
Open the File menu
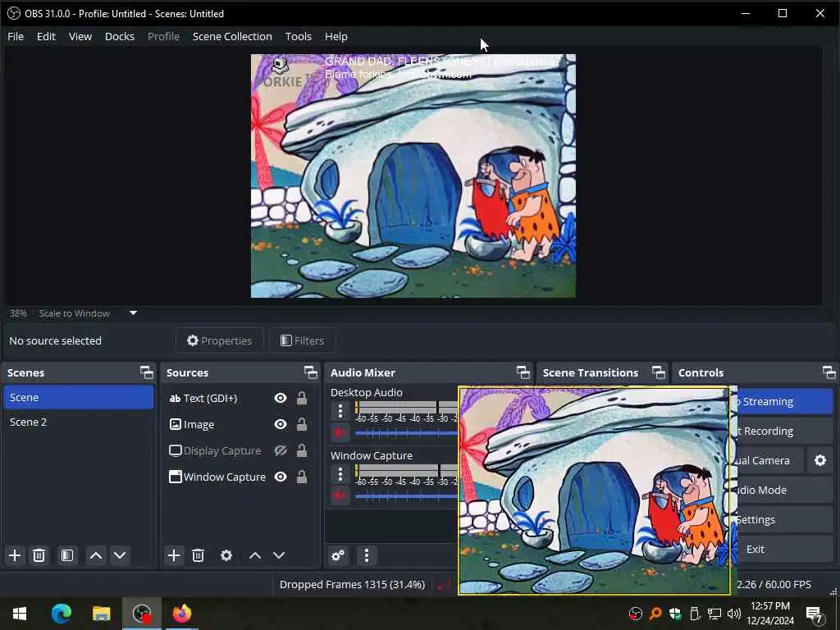(x=16, y=36)
